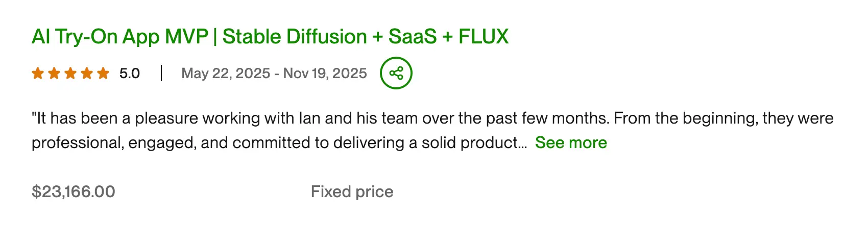Click the first orange rating star
The width and height of the screenshot is (868, 240).
(37, 74)
